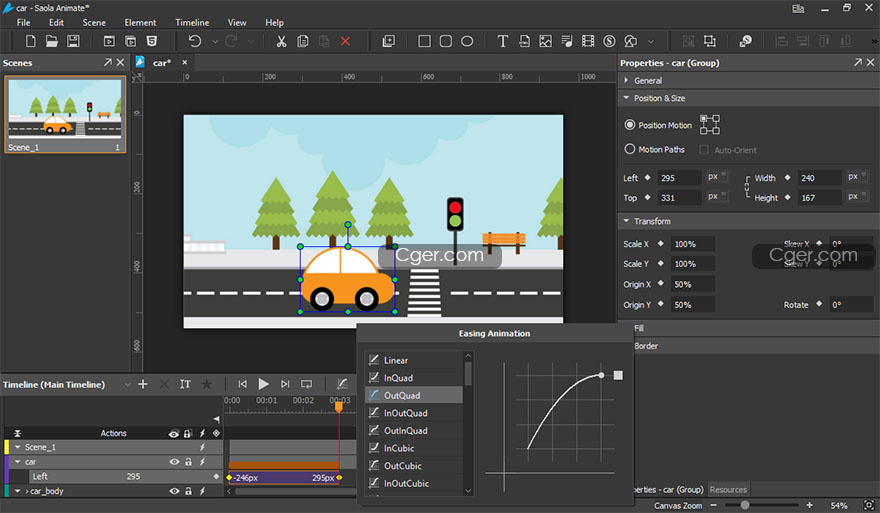Collapse the Position & Size section
Screen dimensions: 880x513
click(626, 98)
